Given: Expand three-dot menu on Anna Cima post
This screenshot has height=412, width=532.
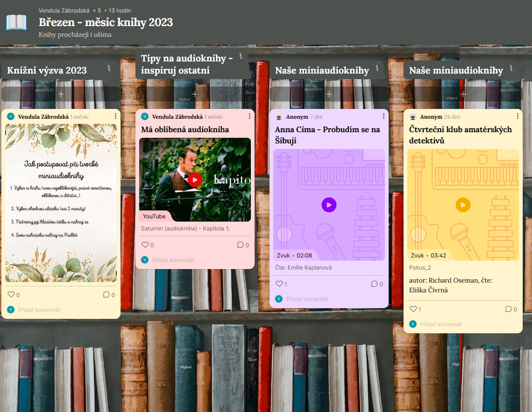Looking at the screenshot, I should coord(384,116).
